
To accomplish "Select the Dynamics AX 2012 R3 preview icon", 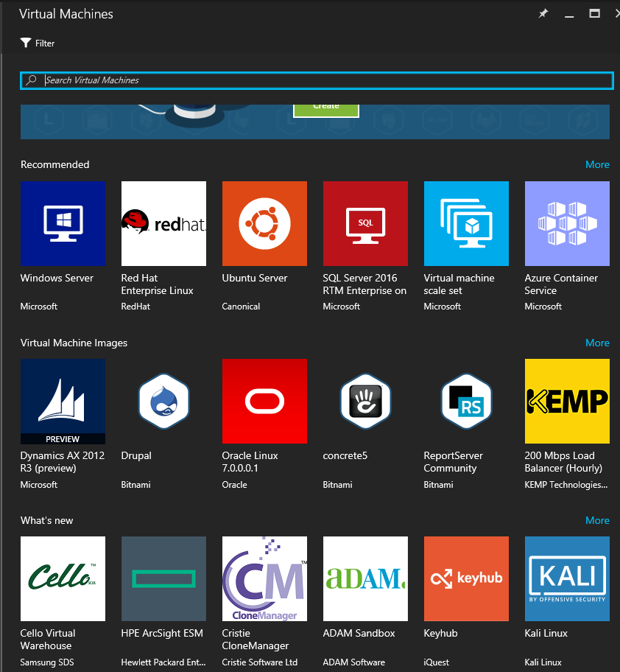I will point(63,401).
